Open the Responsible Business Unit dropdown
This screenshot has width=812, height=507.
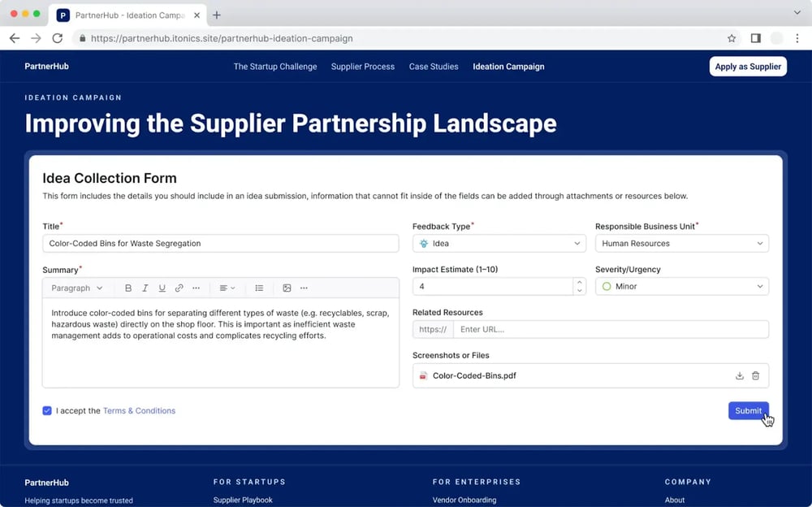click(x=681, y=244)
